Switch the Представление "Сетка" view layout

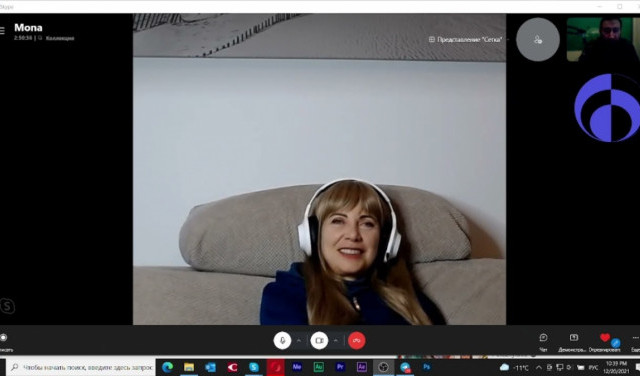pos(465,40)
